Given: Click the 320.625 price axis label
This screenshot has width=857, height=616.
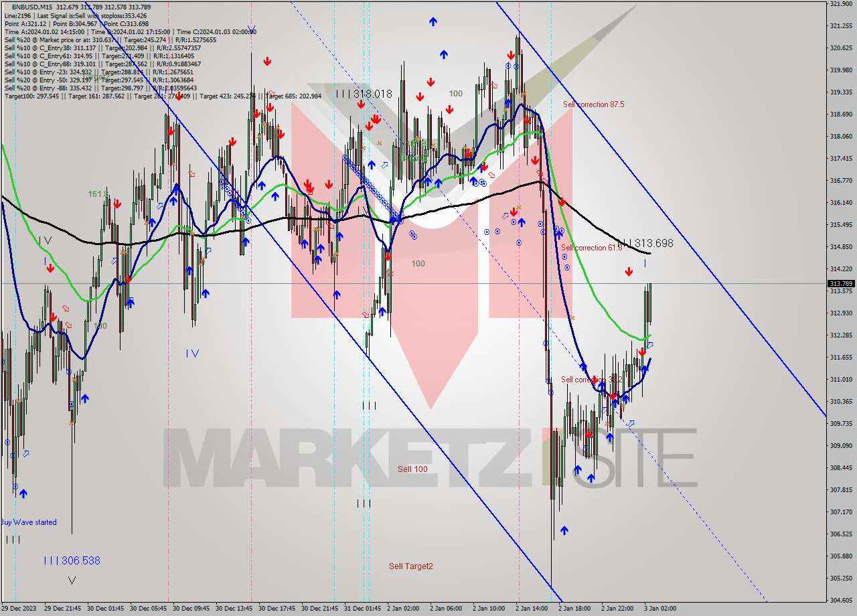Looking at the screenshot, I should pyautogui.click(x=841, y=48).
